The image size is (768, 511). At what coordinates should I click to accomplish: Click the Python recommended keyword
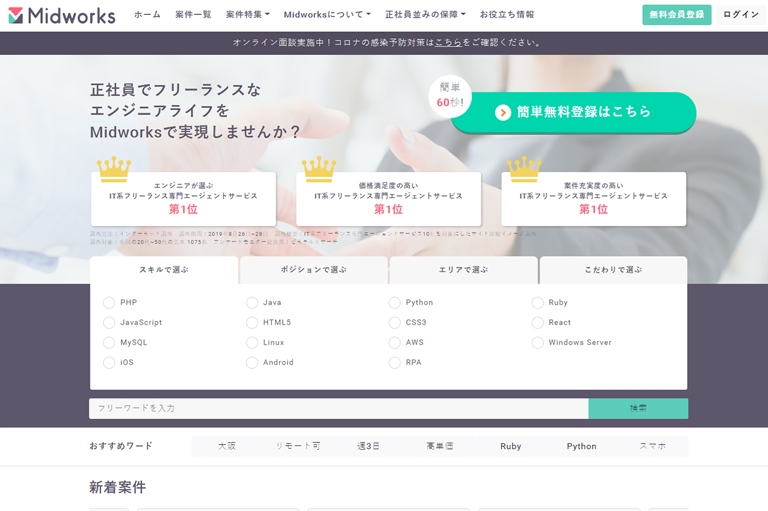581,446
